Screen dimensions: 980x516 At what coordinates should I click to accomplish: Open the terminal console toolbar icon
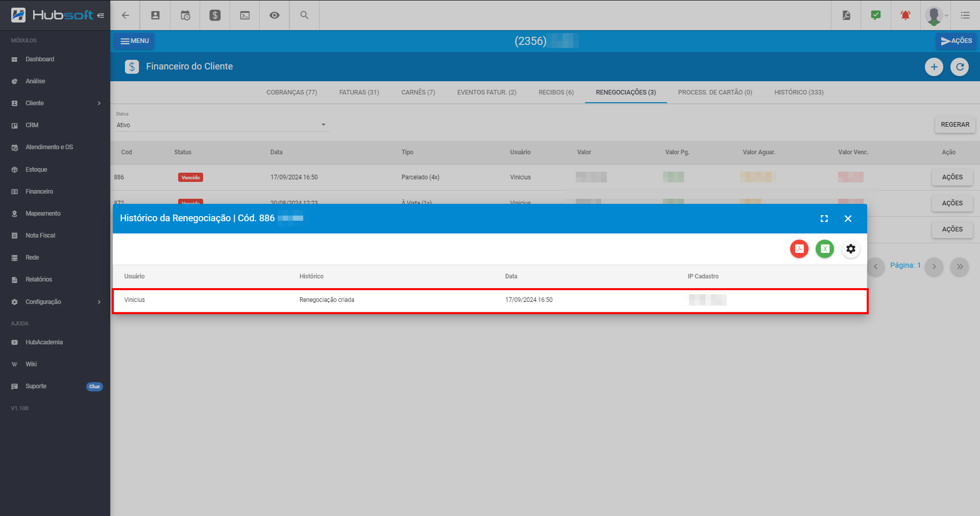(245, 15)
